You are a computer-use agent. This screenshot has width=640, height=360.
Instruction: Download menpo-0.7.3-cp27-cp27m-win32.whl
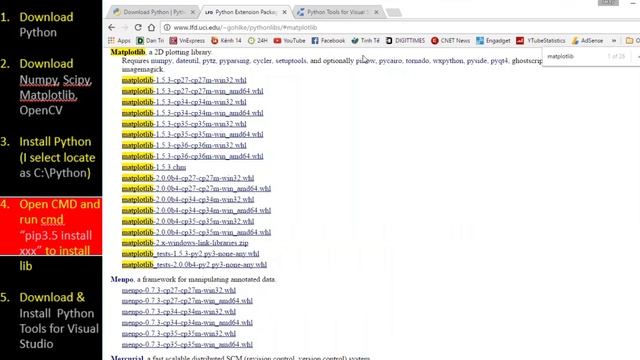(178, 290)
